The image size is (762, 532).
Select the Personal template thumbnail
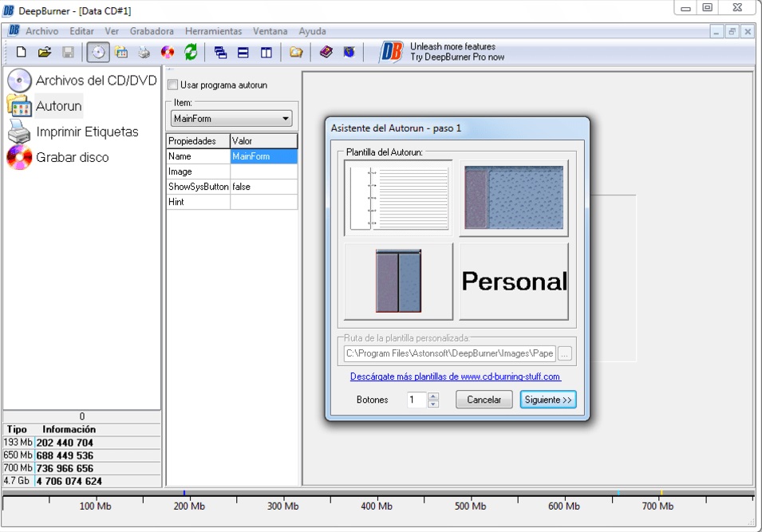[514, 282]
